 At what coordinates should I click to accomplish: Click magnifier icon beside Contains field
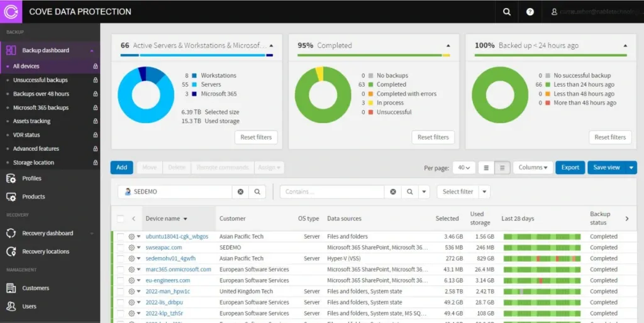pyautogui.click(x=409, y=192)
